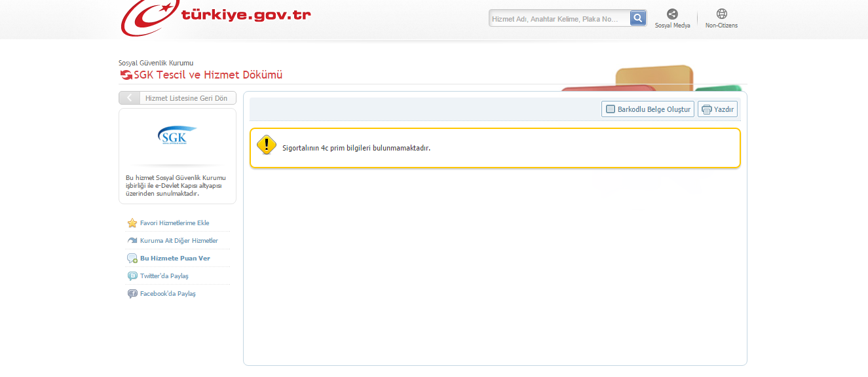Click the Facebook share icon
868x377 pixels.
[x=132, y=294]
